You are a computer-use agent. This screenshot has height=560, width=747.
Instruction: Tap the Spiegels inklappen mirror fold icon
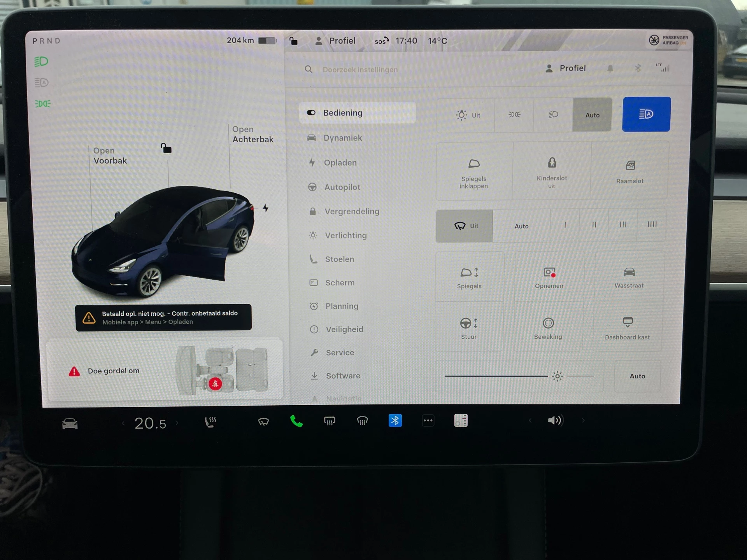[x=474, y=171]
